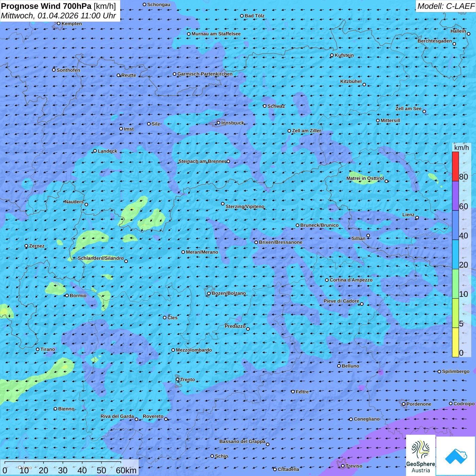Click the Matrei in Osttirol label
The width and height of the screenshot is (476, 476).
coord(365,178)
